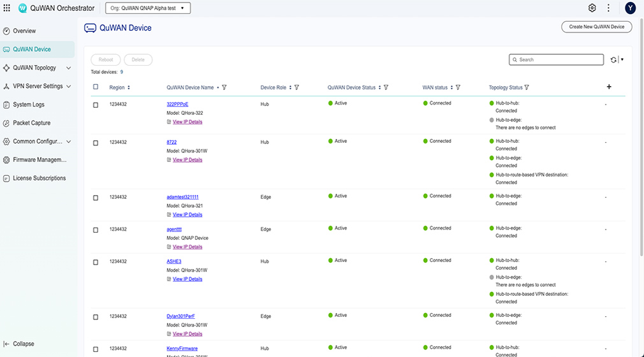Click Create New QuWAN Device button
Viewport: 644px width, 357px height.
click(x=596, y=27)
